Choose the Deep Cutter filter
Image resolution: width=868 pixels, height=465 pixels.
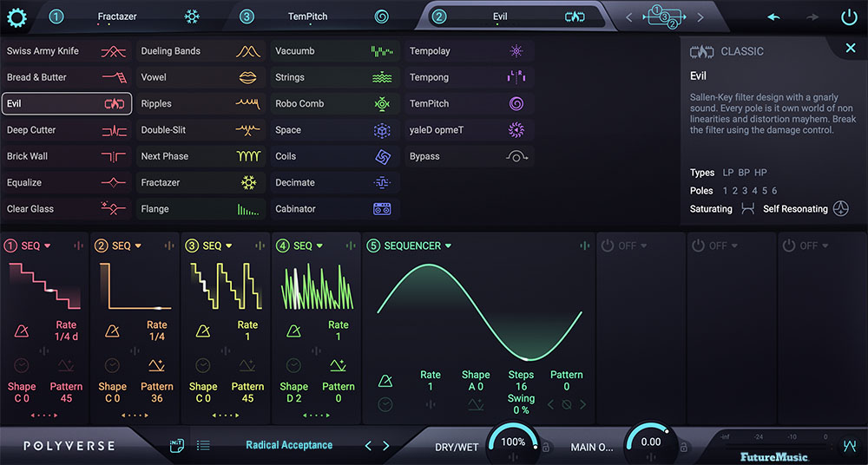pos(67,130)
